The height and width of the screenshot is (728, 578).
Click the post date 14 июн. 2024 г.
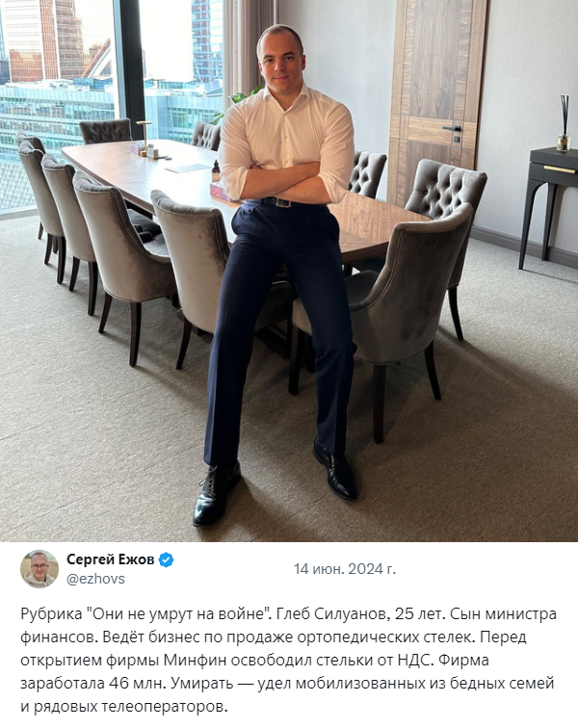345,569
